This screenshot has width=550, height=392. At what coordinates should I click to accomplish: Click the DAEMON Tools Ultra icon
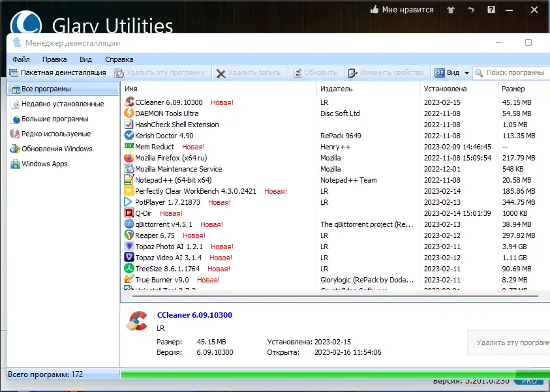tap(129, 113)
